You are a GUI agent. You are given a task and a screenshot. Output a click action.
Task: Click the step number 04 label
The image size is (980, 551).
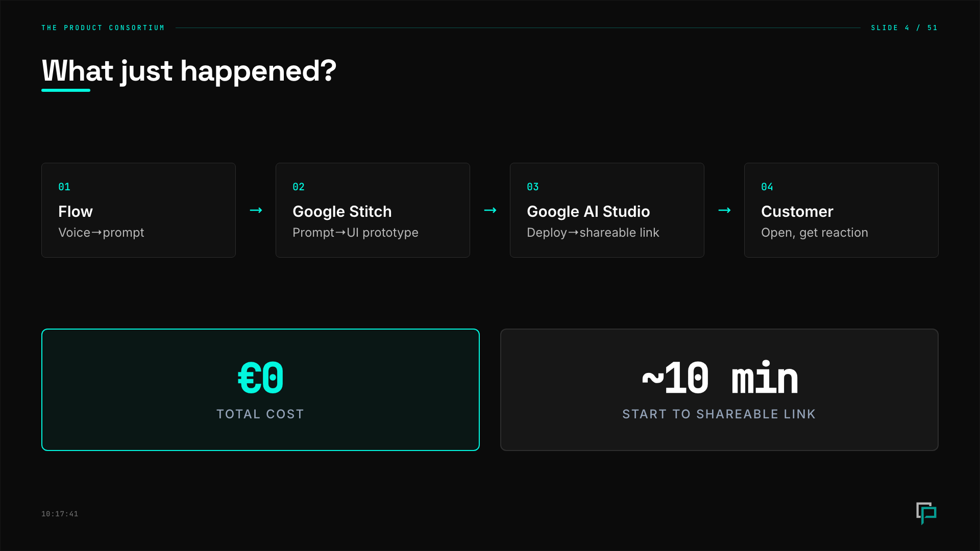(767, 187)
